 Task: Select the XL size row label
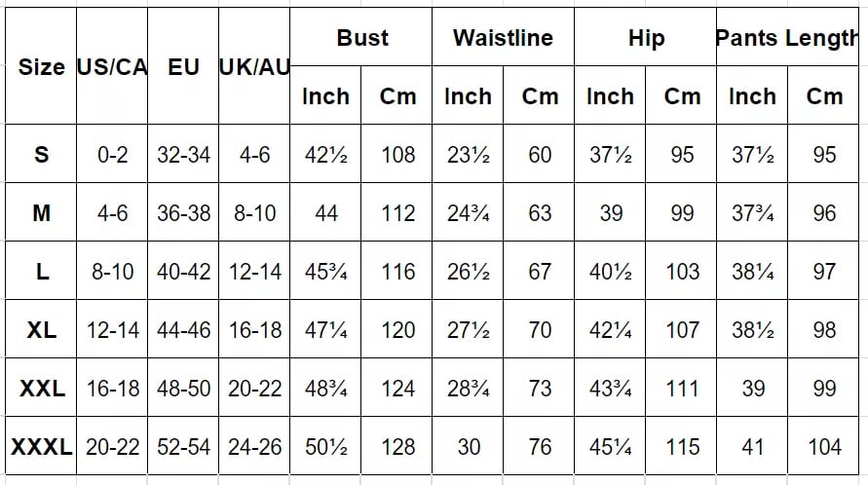click(41, 330)
